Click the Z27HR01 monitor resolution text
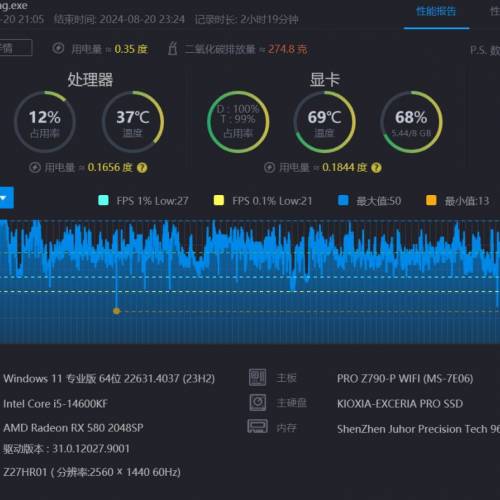The height and width of the screenshot is (500, 500). point(92,472)
